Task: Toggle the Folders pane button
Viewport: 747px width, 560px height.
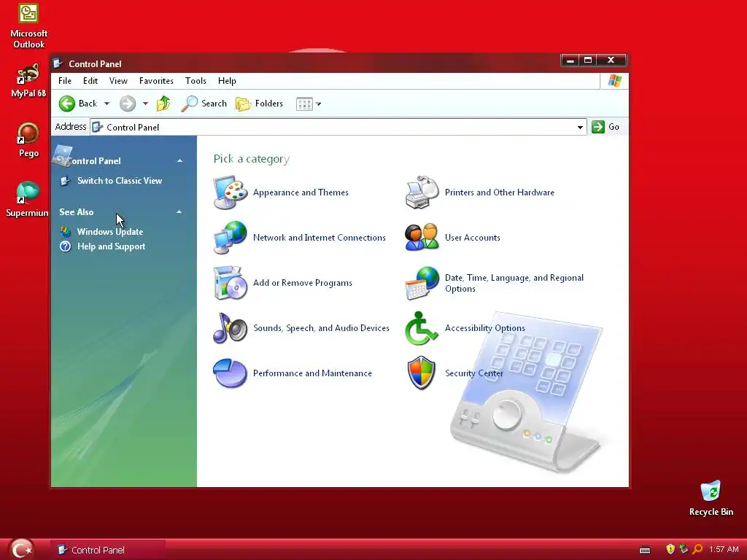Action: point(259,104)
